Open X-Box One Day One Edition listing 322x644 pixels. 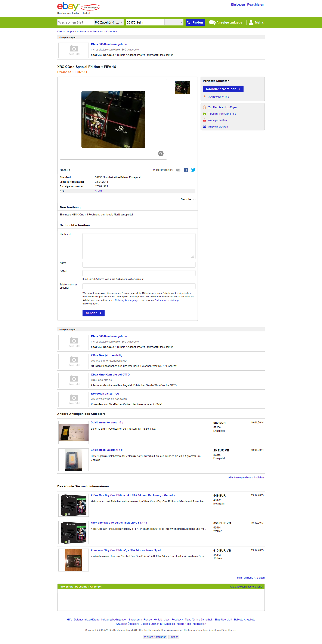click(133, 495)
